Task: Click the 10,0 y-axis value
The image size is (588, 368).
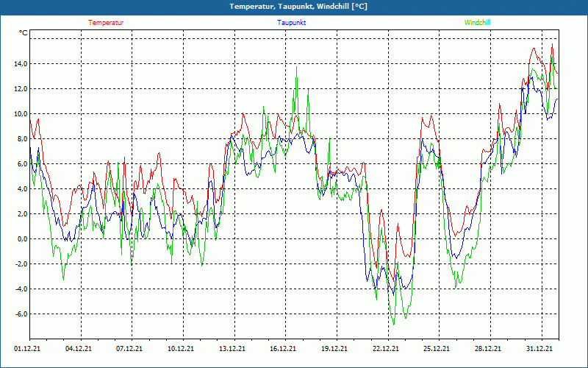Action: tap(21, 114)
